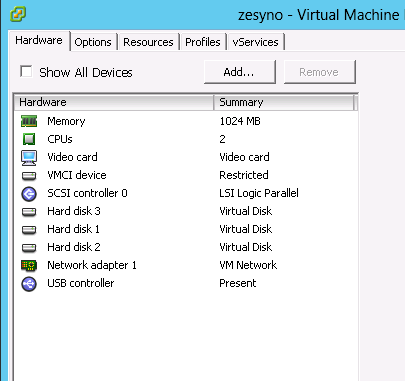405x381 pixels.
Task: Click the VMCI device icon
Action: click(29, 176)
